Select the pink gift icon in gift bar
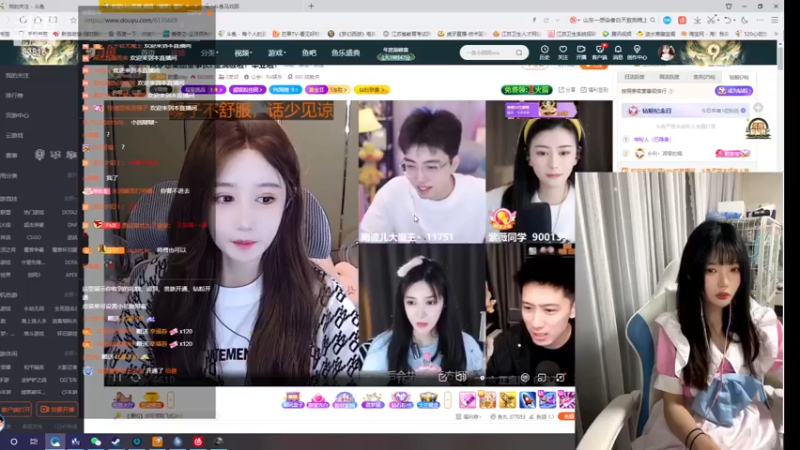 click(467, 400)
